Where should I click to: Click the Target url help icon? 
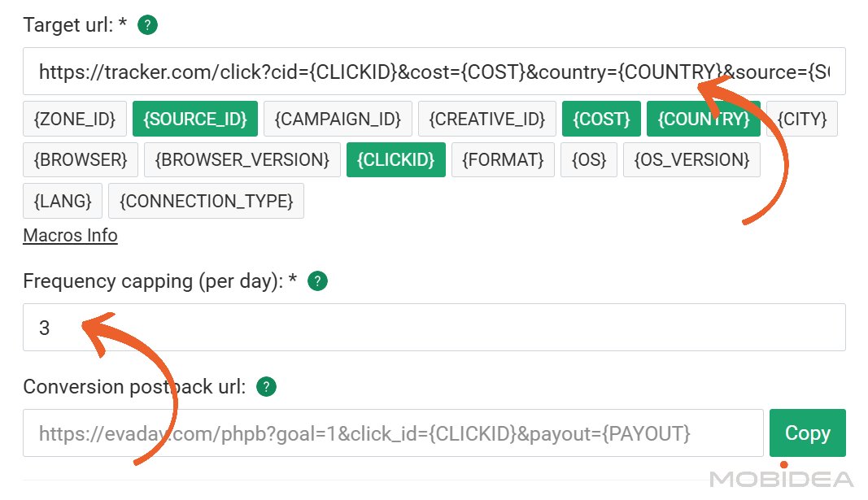pos(147,25)
